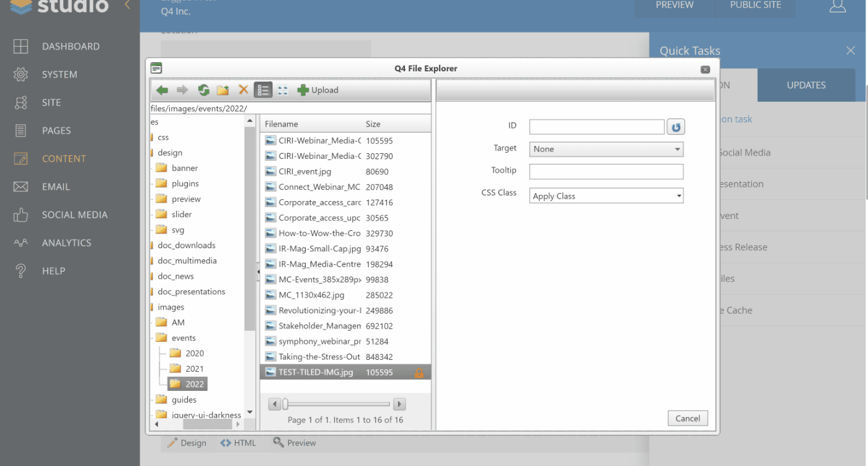Create a new folder using the toolbar icon
Screen dimensions: 868x466
point(223,90)
